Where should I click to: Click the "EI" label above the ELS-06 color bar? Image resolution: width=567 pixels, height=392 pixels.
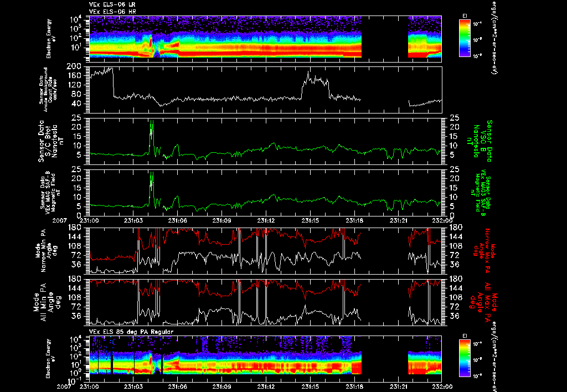(465, 16)
